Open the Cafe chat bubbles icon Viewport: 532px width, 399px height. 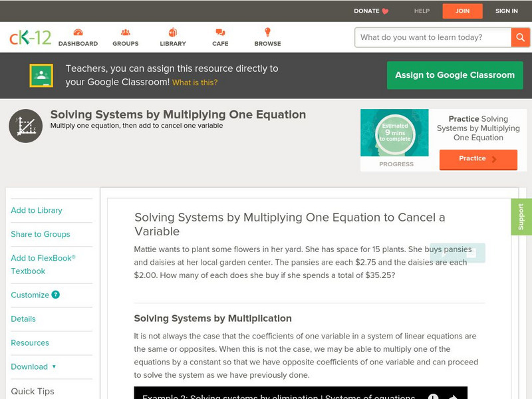click(220, 33)
